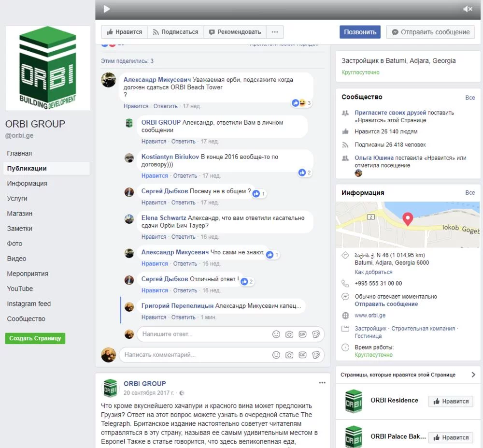Viewport: 483px width, 448px height.
Task: Open Магазин in the sidebar
Action: point(19,214)
